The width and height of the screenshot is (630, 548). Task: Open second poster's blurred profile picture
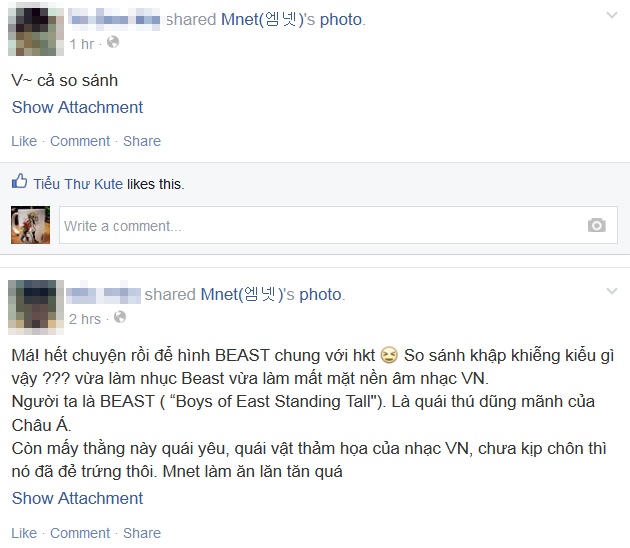(x=36, y=307)
